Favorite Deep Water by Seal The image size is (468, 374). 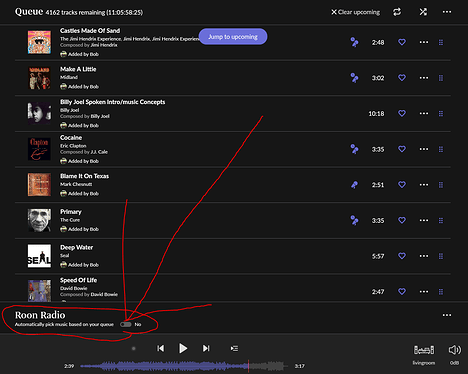coord(402,256)
